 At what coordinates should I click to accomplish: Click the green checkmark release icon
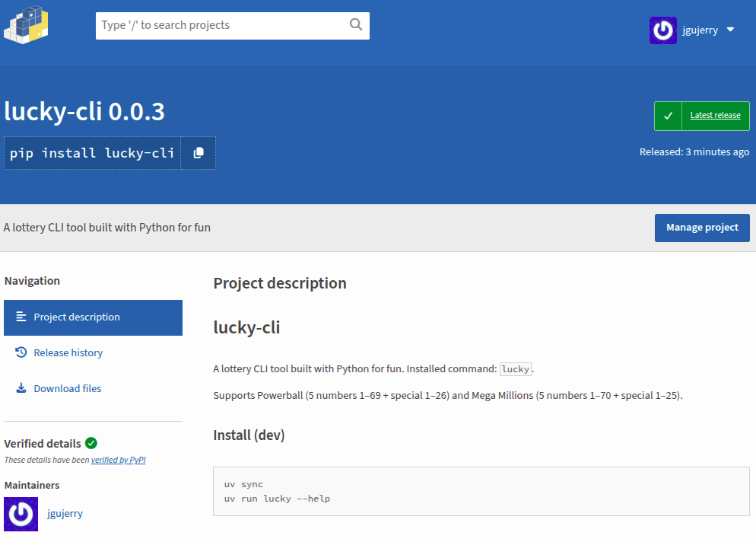click(668, 116)
